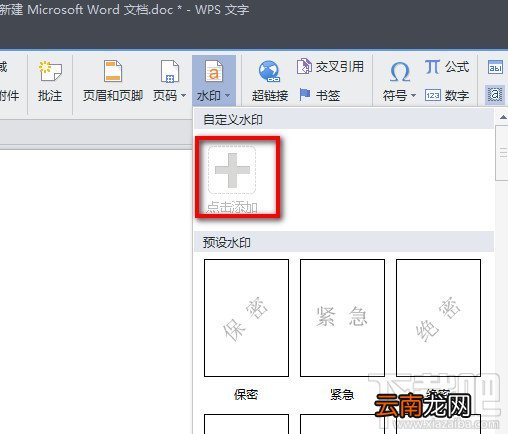Click the 数字 number button
The height and width of the screenshot is (434, 508).
tap(447, 96)
